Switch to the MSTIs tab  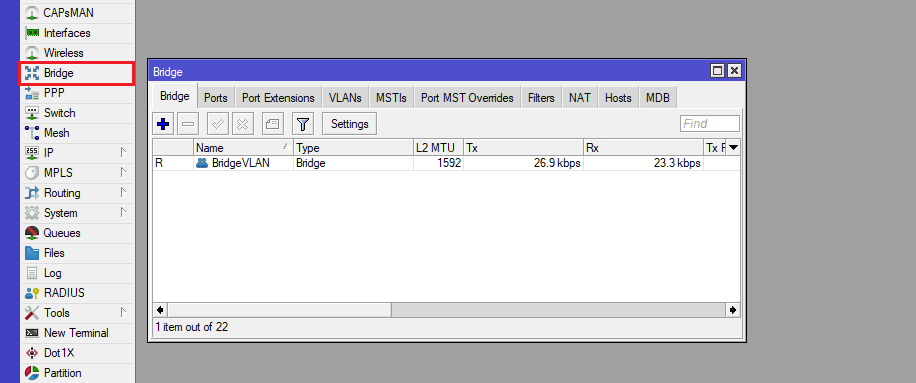[391, 98]
